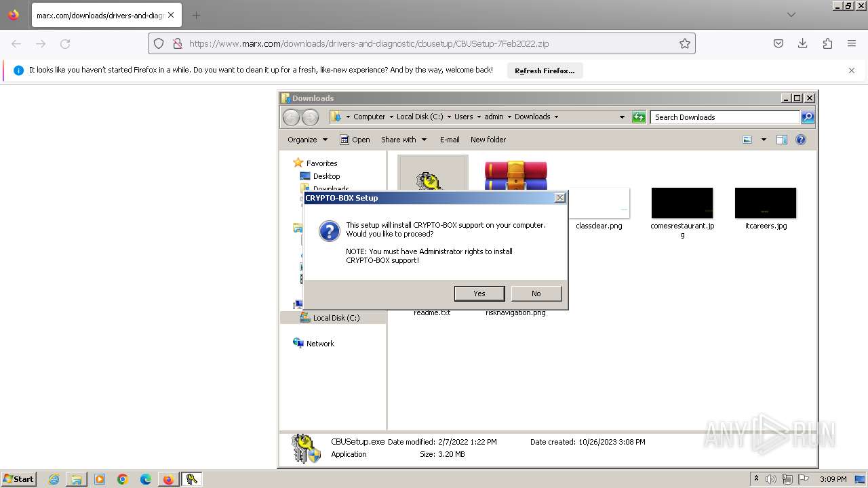
Task: Change your view icon in Explorer
Action: point(747,140)
